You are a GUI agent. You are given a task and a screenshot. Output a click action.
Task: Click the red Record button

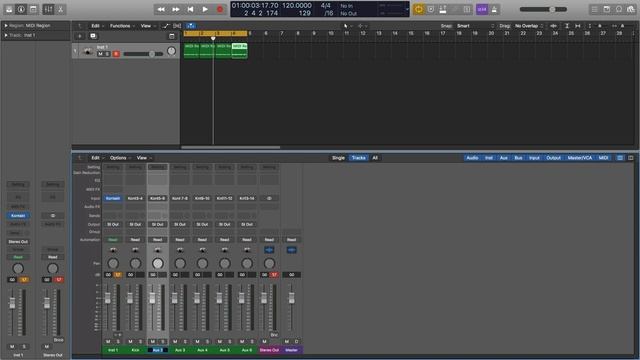point(220,9)
